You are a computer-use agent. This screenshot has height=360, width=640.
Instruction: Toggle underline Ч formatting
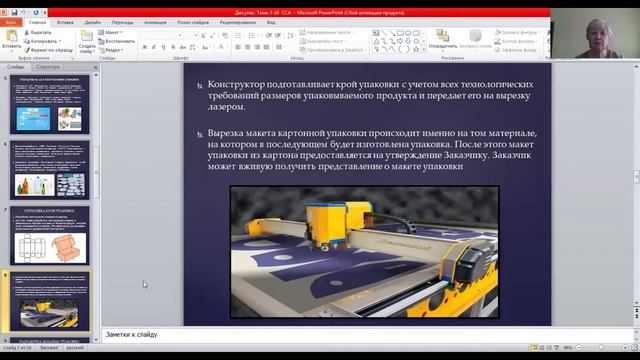163,47
